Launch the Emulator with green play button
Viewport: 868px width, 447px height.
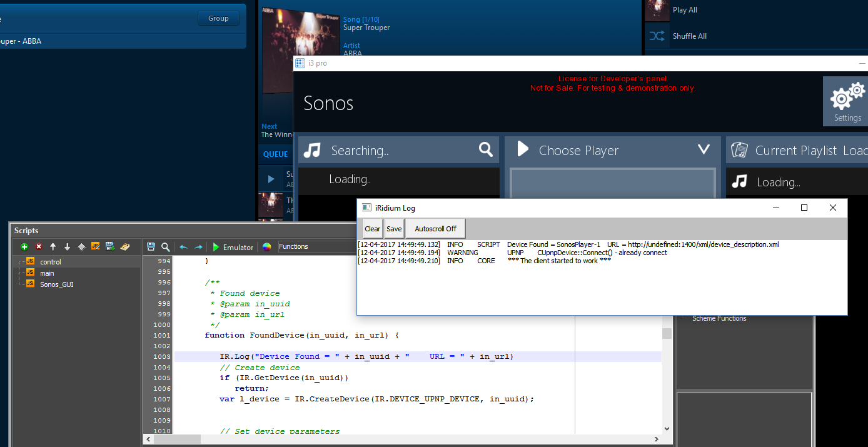tap(233, 247)
